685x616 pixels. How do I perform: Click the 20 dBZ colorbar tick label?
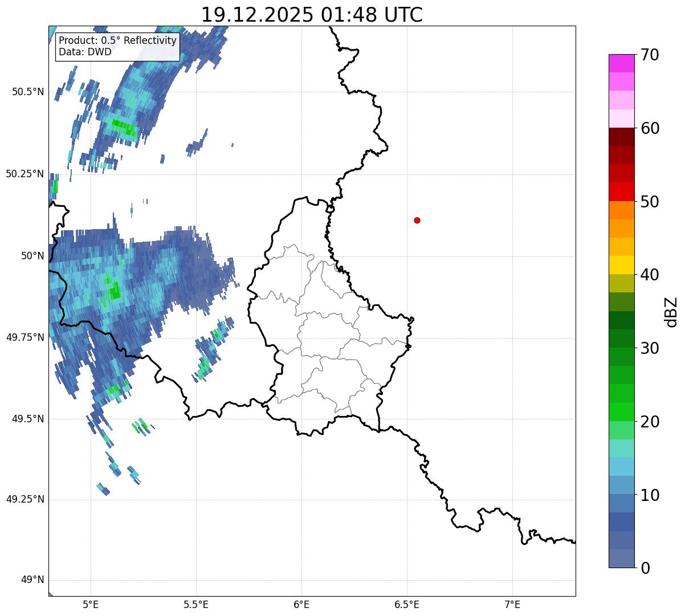click(x=650, y=422)
